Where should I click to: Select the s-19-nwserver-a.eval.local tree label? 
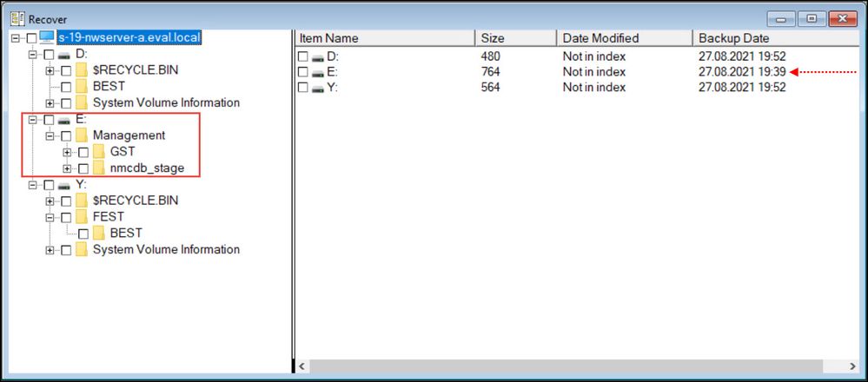[129, 38]
